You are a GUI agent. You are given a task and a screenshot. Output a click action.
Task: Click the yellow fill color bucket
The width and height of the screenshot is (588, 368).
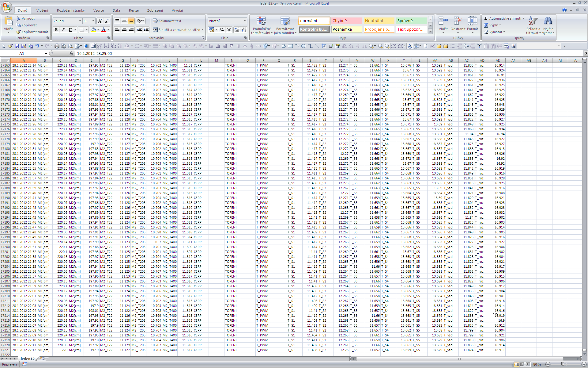click(93, 30)
